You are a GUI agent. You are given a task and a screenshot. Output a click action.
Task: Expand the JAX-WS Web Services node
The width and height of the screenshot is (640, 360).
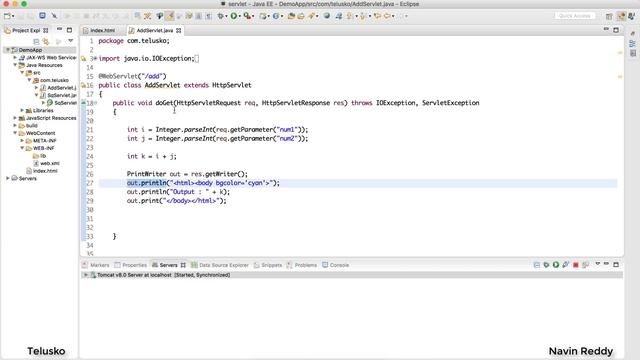coord(15,58)
